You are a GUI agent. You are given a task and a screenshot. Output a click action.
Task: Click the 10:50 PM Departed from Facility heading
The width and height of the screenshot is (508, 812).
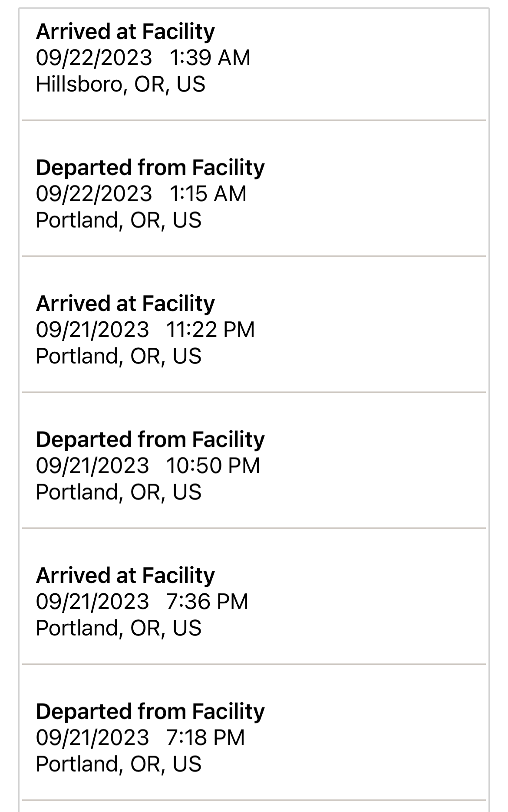pyautogui.click(x=150, y=439)
